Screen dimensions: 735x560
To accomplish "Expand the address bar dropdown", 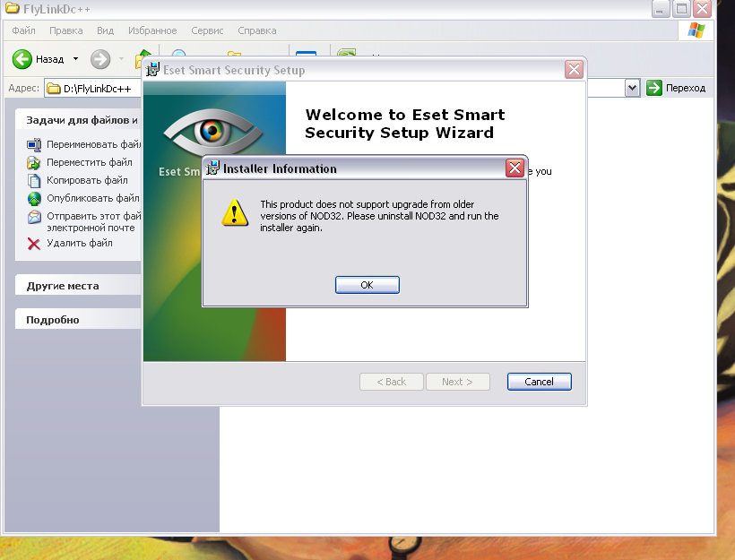I will (632, 88).
